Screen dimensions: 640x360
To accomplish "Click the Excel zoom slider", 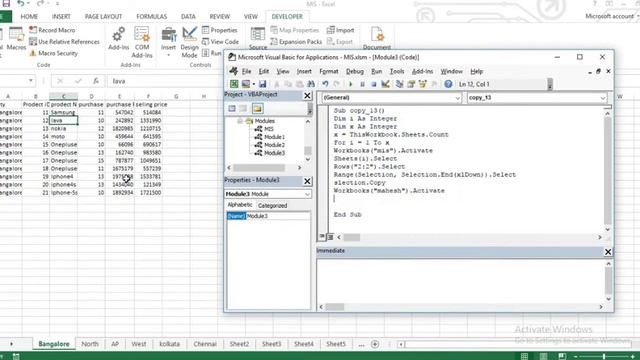I will (604, 356).
